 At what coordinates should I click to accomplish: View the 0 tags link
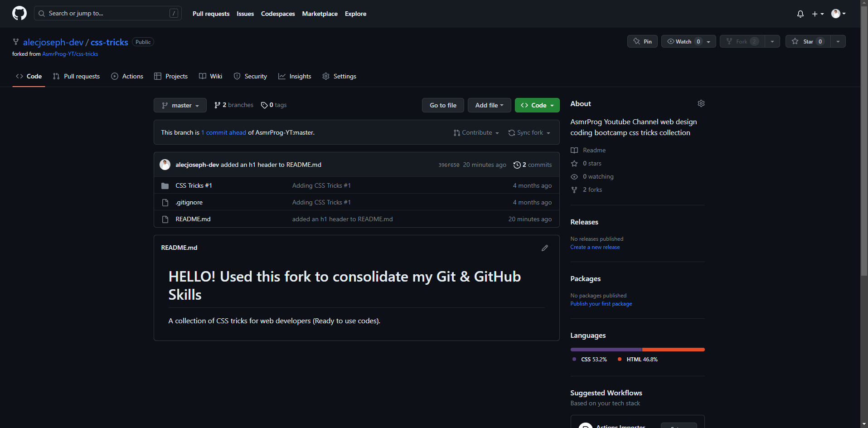click(x=274, y=105)
